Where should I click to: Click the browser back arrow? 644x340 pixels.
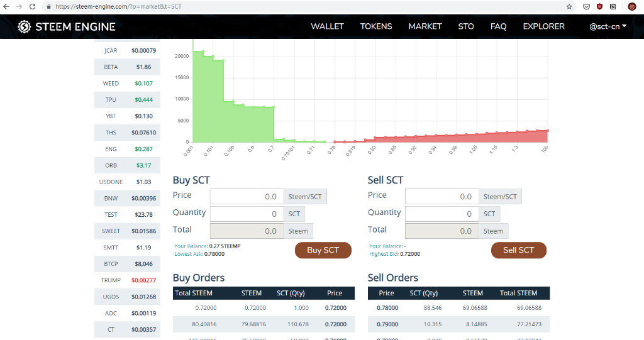[x=6, y=6]
